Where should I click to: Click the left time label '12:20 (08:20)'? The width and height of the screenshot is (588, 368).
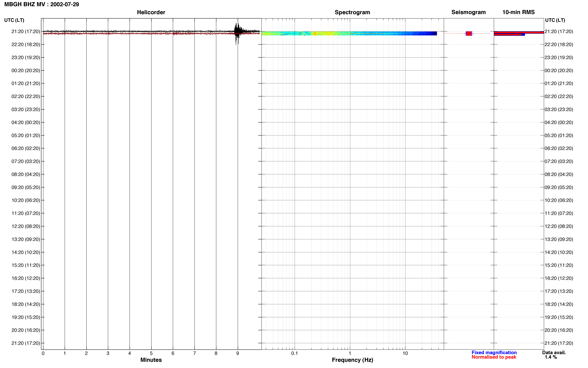(26, 226)
